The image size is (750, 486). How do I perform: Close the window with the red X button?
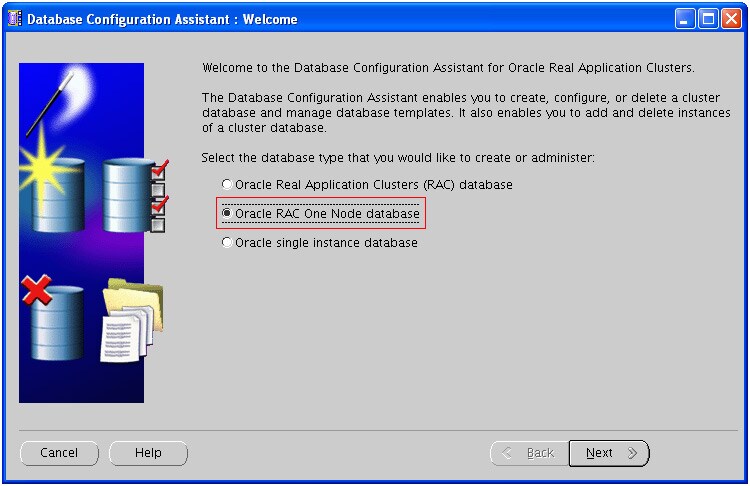point(731,19)
